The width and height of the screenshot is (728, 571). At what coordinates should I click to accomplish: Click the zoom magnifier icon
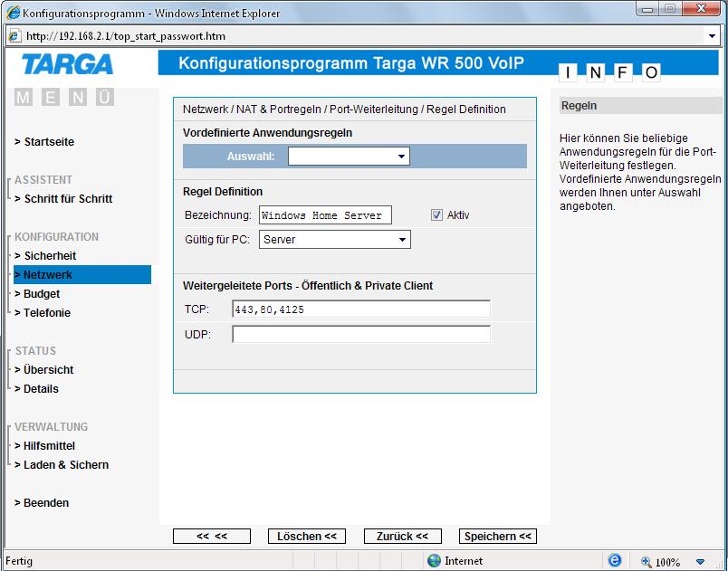[646, 562]
